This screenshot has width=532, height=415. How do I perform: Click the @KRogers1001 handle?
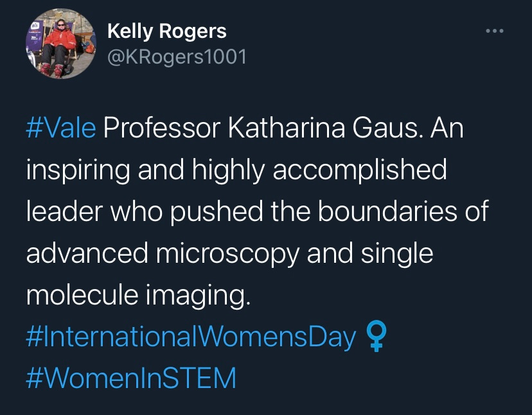[177, 57]
